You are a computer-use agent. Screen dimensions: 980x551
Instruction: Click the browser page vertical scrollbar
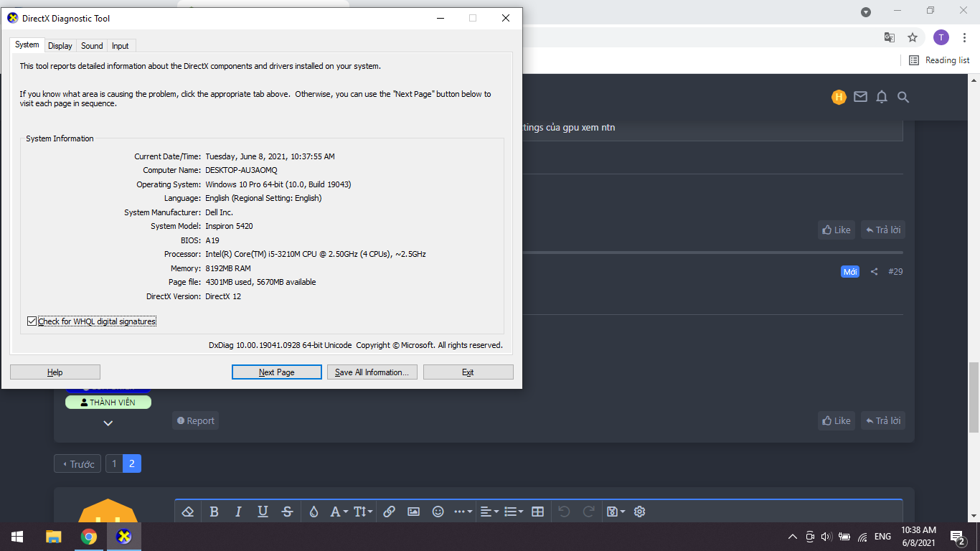[974, 398]
